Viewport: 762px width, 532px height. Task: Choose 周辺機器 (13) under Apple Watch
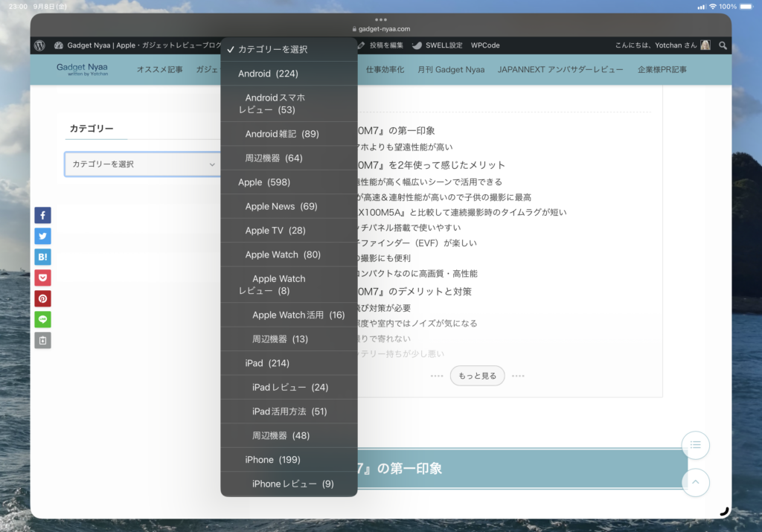tap(289, 339)
